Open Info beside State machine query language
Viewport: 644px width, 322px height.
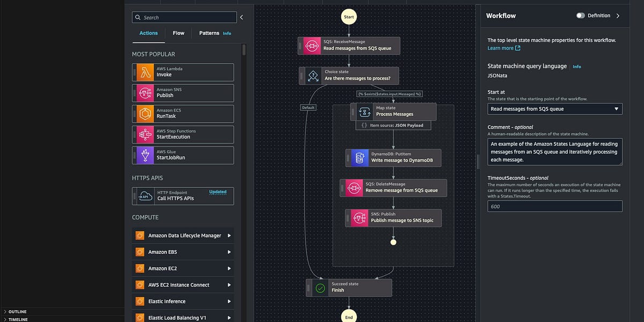[x=577, y=67]
